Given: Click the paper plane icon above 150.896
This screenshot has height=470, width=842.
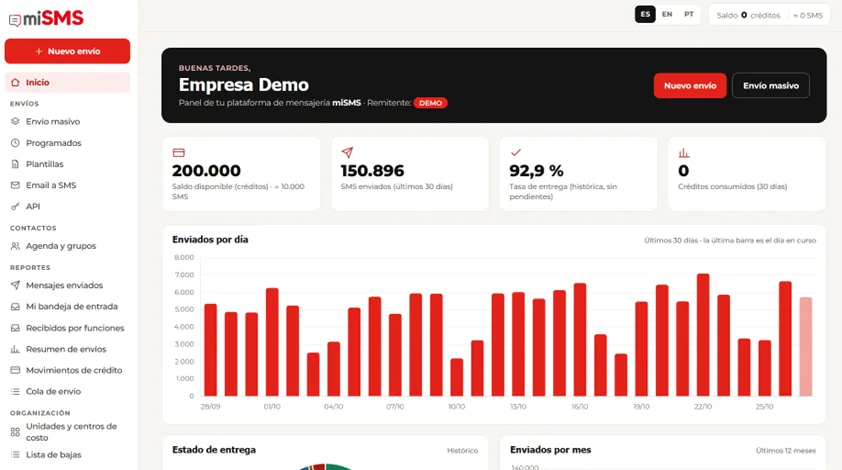Looking at the screenshot, I should (347, 153).
